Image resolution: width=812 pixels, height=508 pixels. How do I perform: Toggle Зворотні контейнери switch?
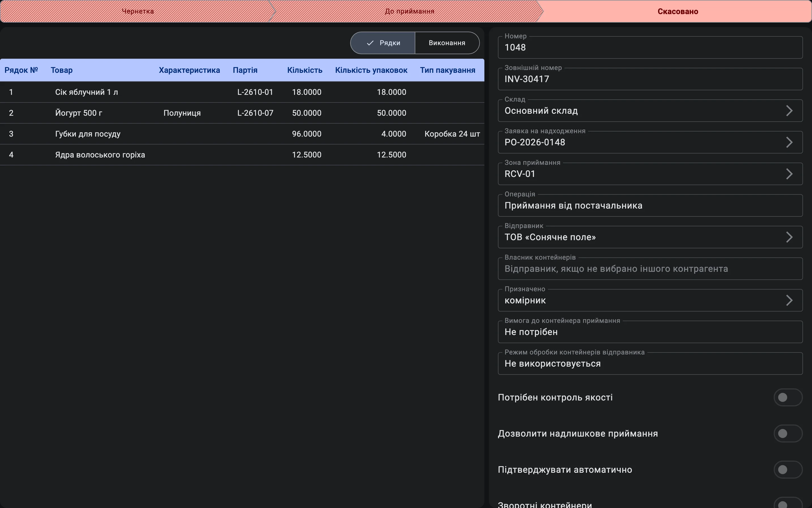click(788, 503)
